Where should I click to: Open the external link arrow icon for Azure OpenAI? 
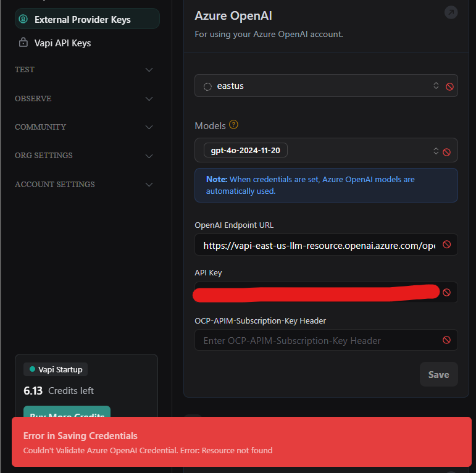451,12
